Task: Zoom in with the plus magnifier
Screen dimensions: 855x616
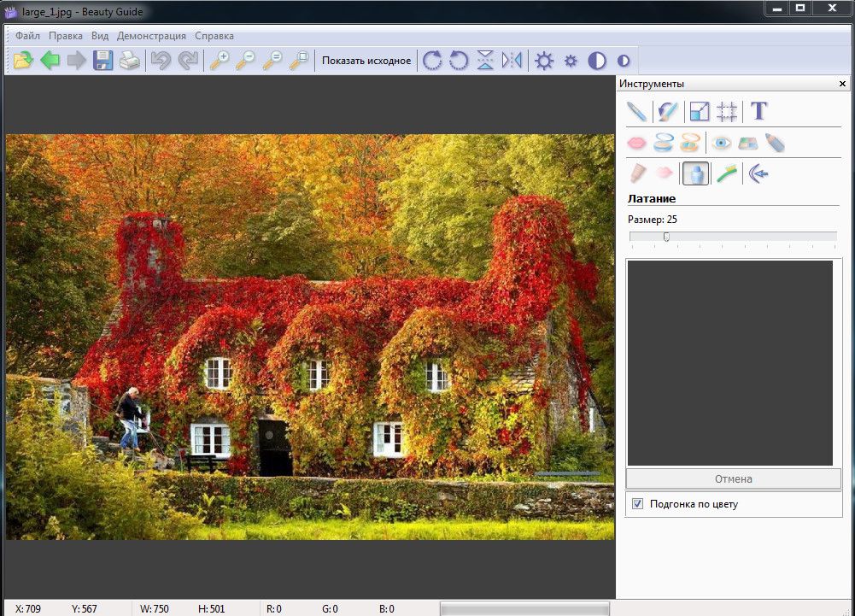Action: click(x=220, y=60)
